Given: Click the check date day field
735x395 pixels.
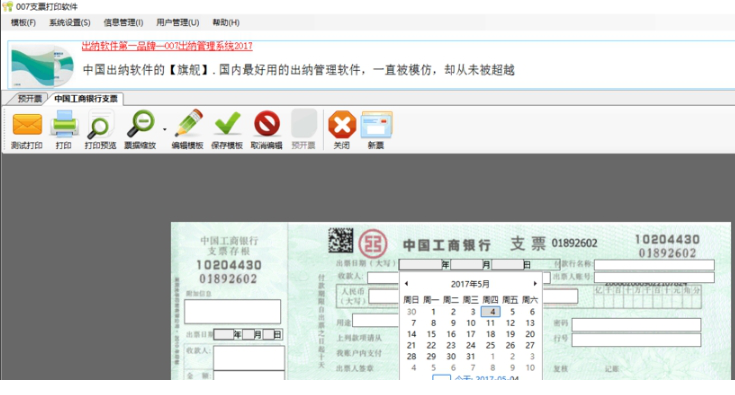Looking at the screenshot, I should pyautogui.click(x=508, y=265).
